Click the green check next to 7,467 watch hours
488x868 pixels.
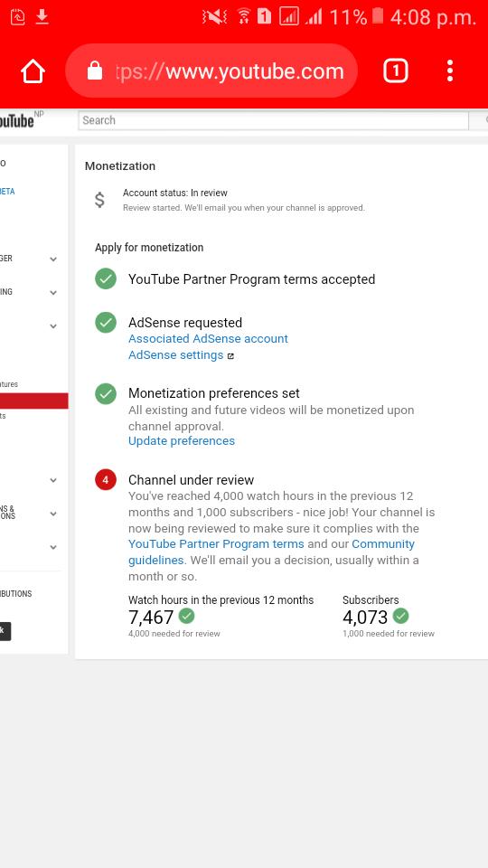(x=186, y=616)
